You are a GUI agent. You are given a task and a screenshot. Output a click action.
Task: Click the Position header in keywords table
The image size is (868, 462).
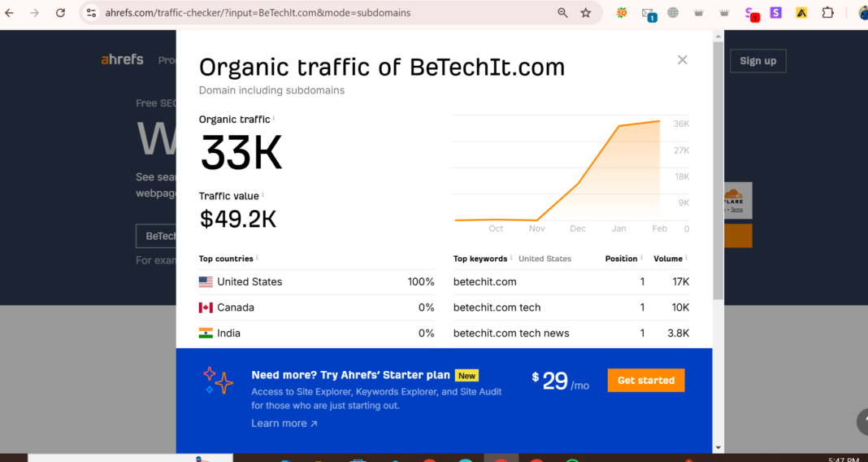(x=621, y=259)
